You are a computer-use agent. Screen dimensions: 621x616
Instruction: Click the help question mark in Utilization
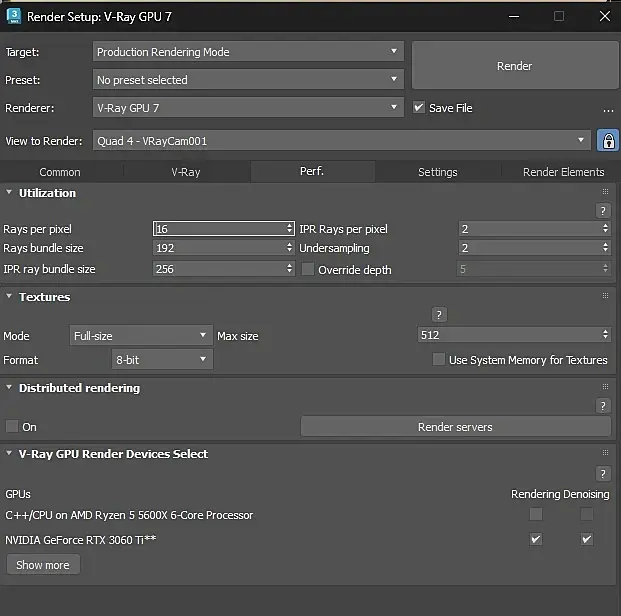click(603, 211)
